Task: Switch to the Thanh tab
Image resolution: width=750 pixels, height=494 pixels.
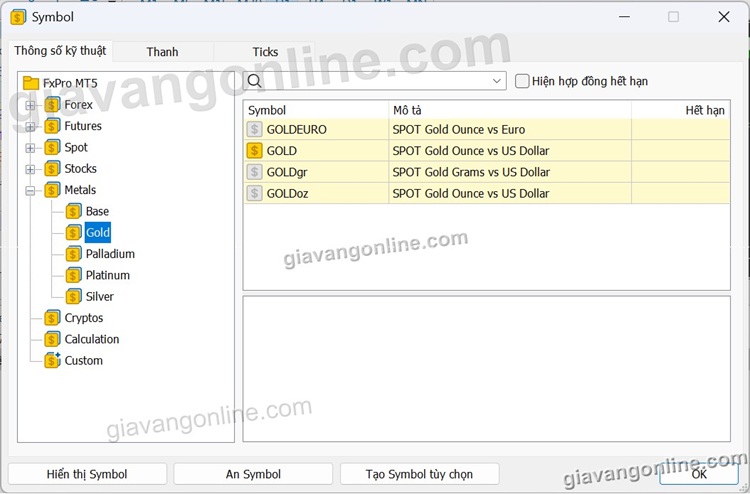Action: 162,52
